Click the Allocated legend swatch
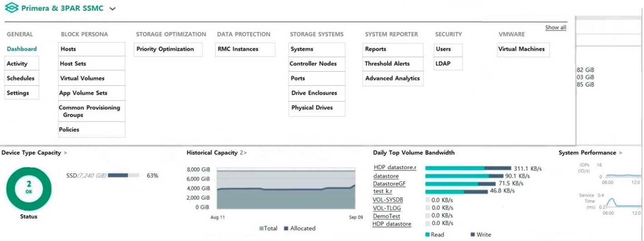Screen dimensions: 644x241 pos(286,228)
